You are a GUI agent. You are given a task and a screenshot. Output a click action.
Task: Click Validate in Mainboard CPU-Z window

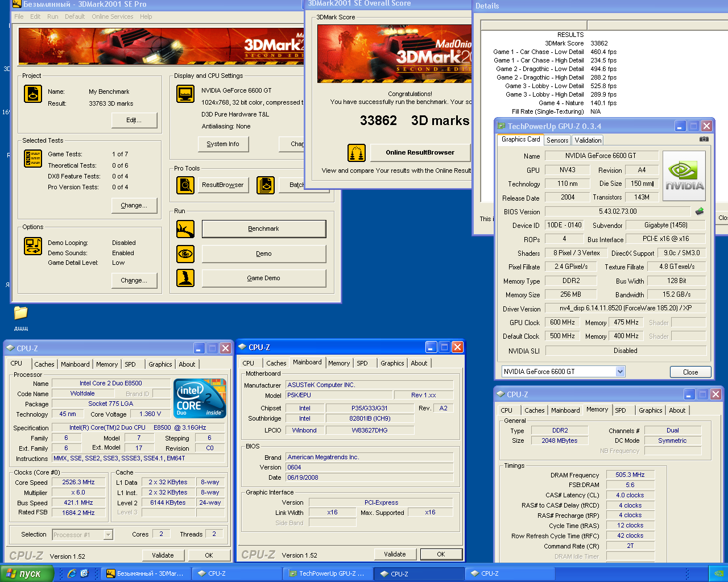pyautogui.click(x=395, y=554)
